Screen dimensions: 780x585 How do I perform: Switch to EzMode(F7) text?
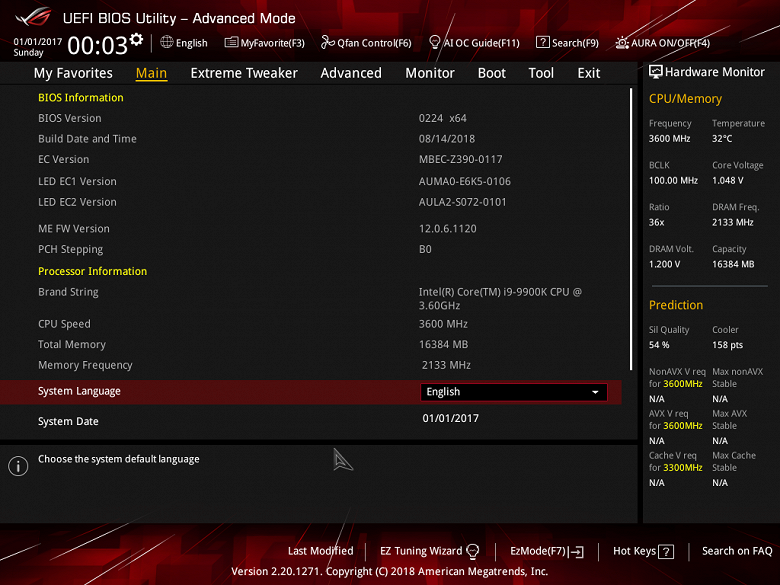[538, 551]
